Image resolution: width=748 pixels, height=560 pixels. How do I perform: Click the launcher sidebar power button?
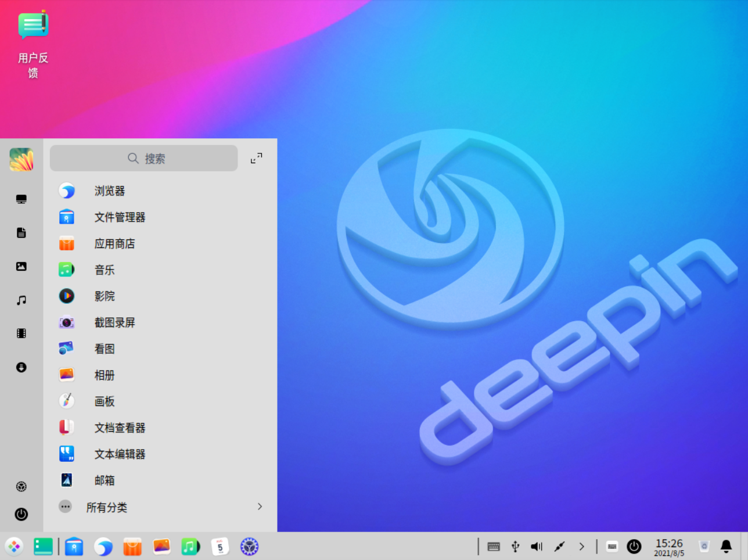point(21,514)
